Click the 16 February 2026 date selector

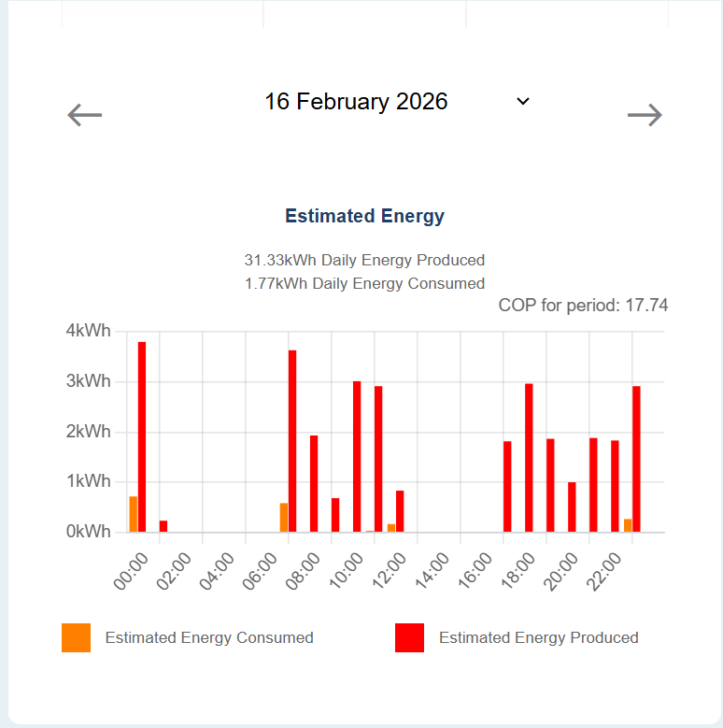[x=356, y=102]
